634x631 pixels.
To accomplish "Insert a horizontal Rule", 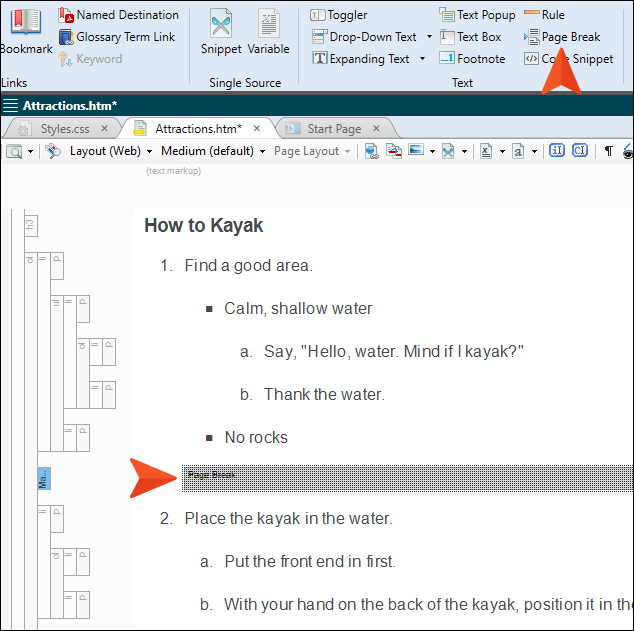I will 545,15.
